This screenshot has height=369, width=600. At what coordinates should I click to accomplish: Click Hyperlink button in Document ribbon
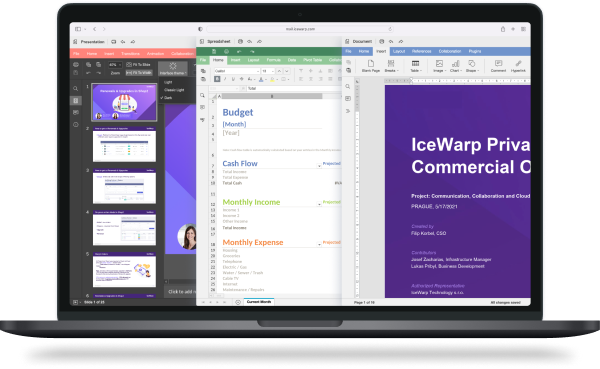pos(518,66)
